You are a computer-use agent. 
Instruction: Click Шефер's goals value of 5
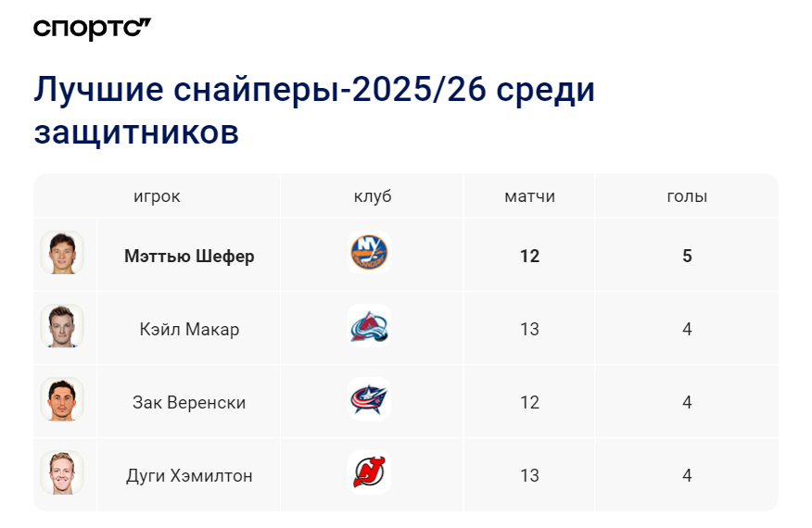[687, 256]
